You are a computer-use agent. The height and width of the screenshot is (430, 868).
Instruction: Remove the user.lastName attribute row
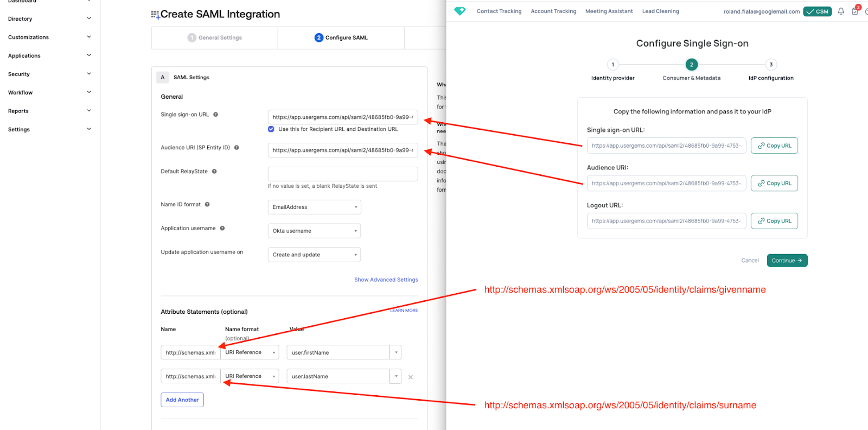[x=411, y=377]
